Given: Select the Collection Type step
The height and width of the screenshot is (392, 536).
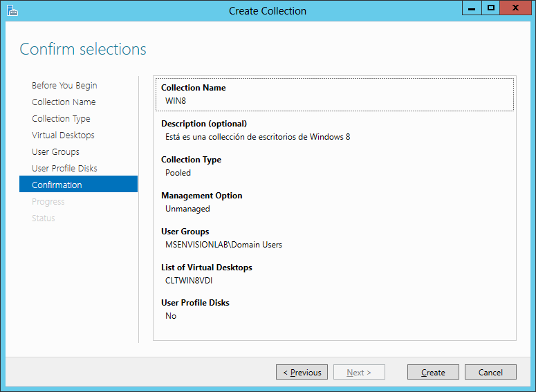Looking at the screenshot, I should click(61, 119).
